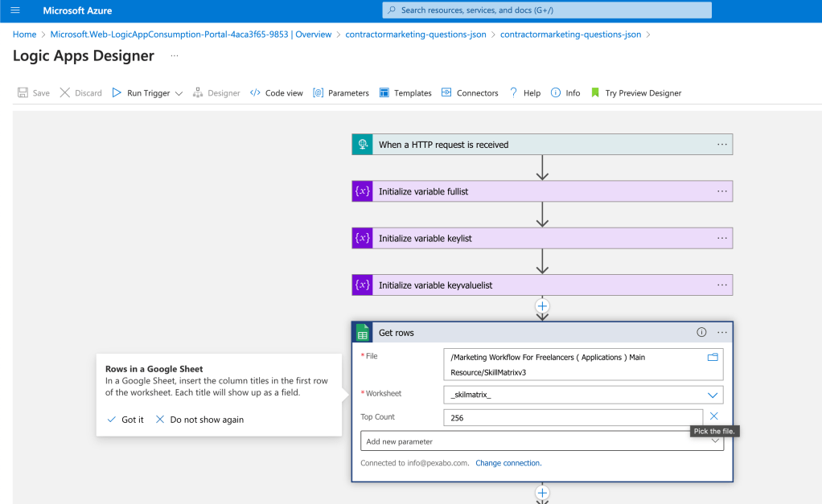Viewport: 822px width, 504px height.
Task: Click the variable icon of fullist step
Action: 362,191
